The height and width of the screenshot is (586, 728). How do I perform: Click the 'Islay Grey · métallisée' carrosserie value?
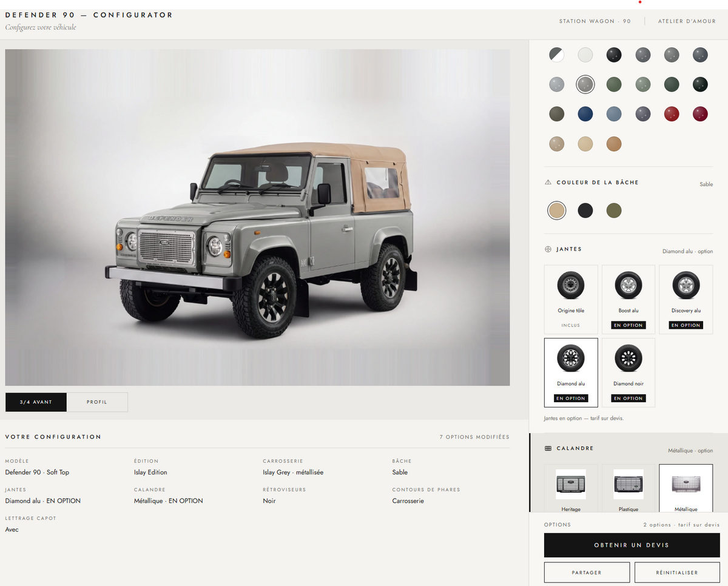coord(293,472)
